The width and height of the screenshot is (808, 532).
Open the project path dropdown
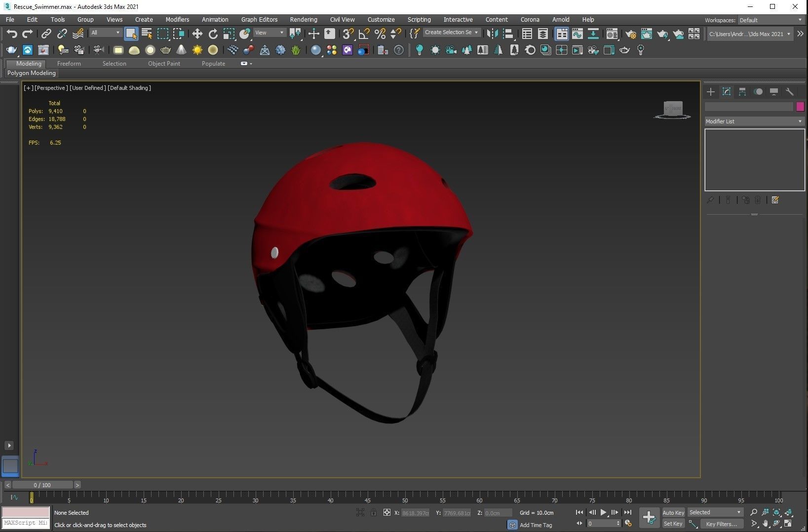point(750,34)
